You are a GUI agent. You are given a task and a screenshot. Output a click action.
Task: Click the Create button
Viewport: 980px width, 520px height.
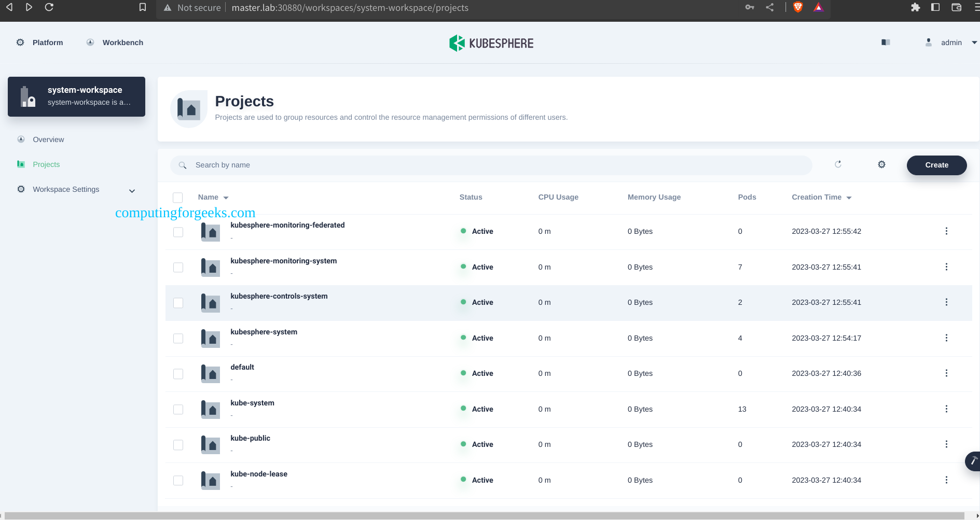pyautogui.click(x=936, y=165)
